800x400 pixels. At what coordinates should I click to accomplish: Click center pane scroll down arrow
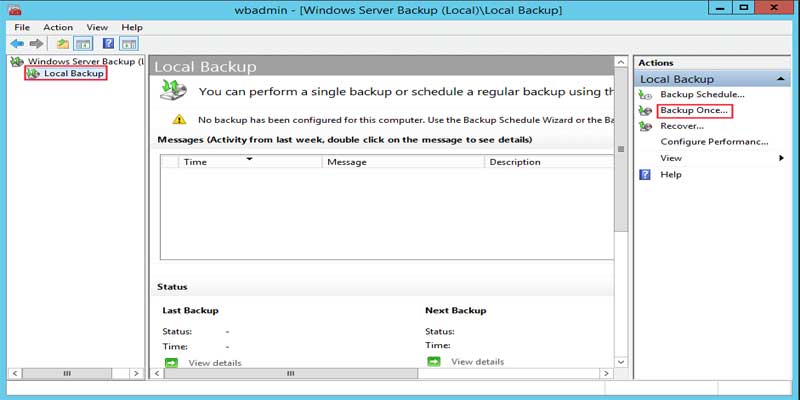coord(621,361)
